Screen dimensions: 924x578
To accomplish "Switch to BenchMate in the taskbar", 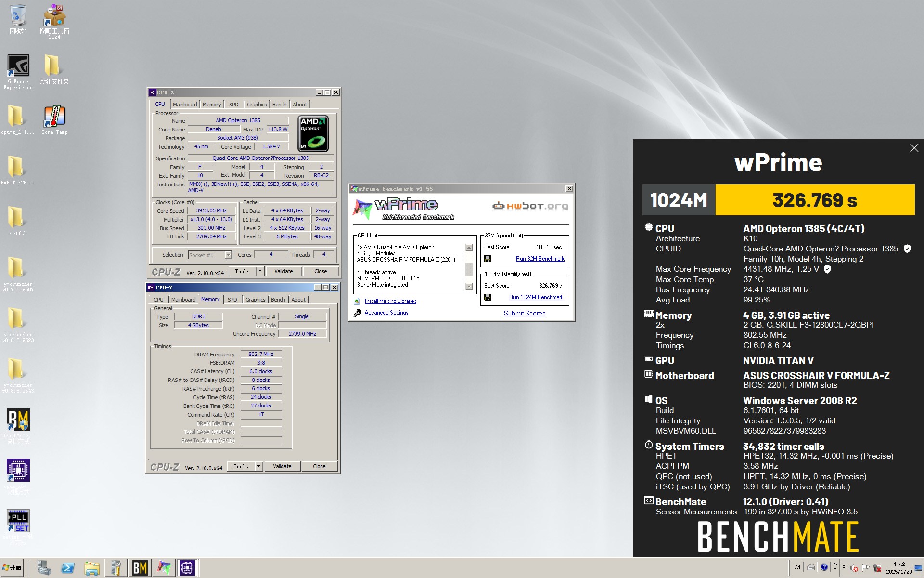I will (x=140, y=568).
